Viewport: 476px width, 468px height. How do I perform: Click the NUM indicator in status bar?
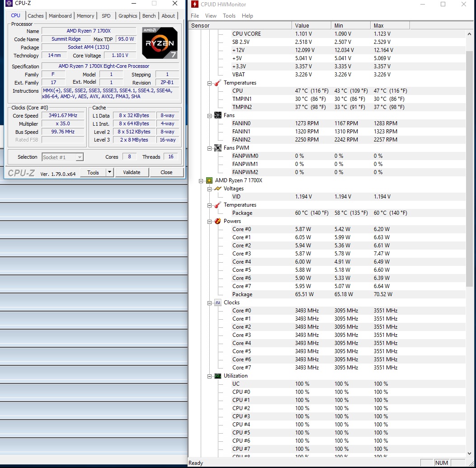(x=441, y=463)
